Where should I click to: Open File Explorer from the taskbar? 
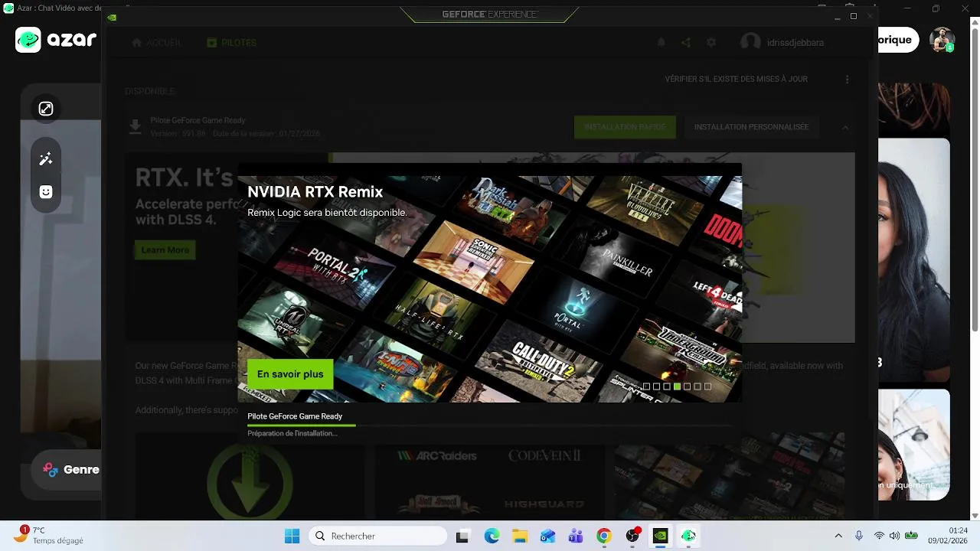click(x=520, y=536)
